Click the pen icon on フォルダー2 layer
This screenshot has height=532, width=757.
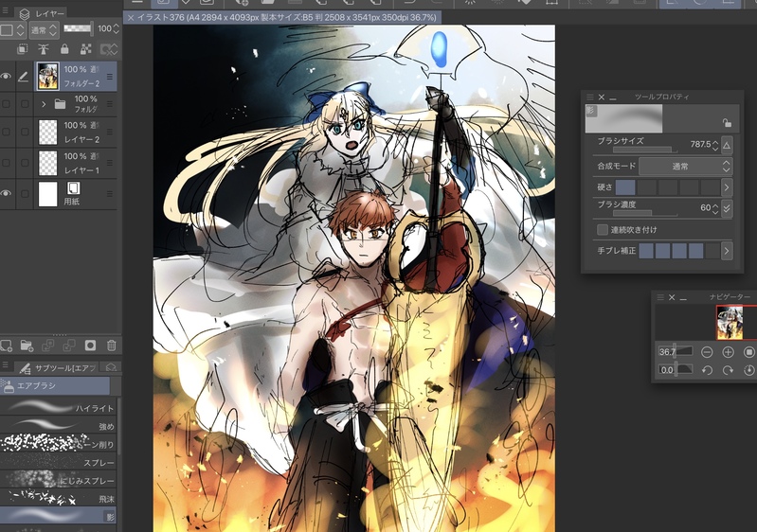(23, 77)
